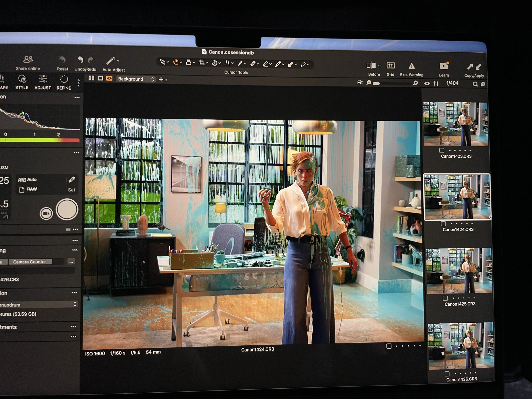Click the Auto Adjust wand icon
Screen dimensions: 532x399
[x=111, y=61]
